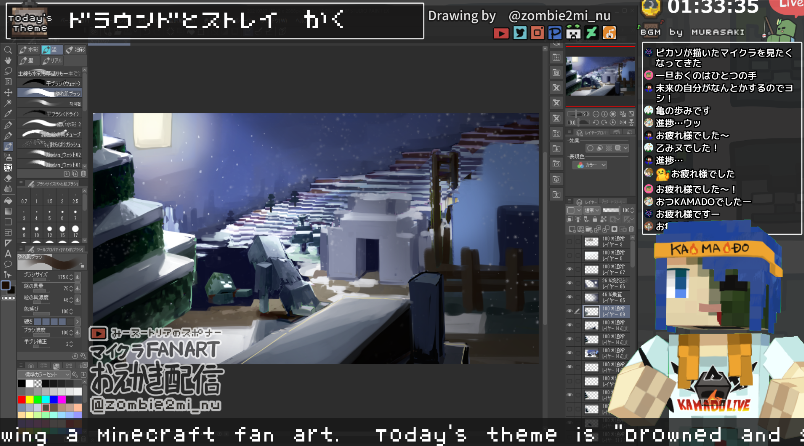Open the layer effect options dropdown arrow
The height and width of the screenshot is (446, 804).
pos(625,148)
